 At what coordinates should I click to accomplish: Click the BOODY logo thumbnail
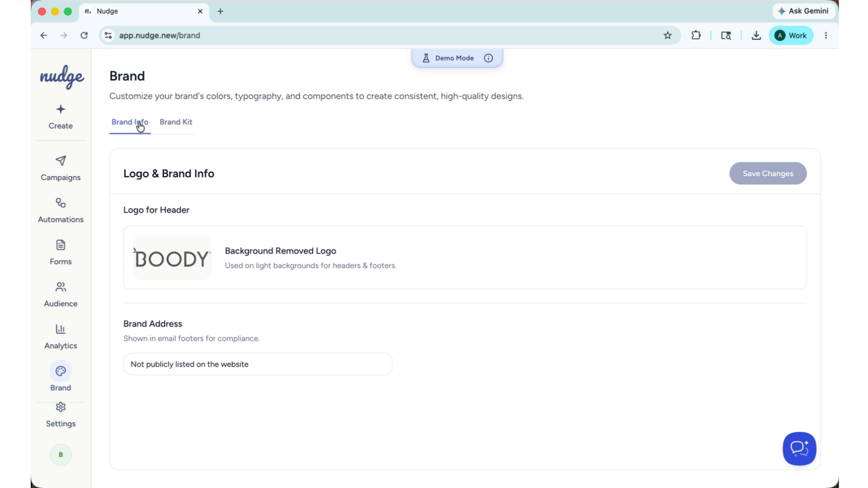pyautogui.click(x=172, y=258)
